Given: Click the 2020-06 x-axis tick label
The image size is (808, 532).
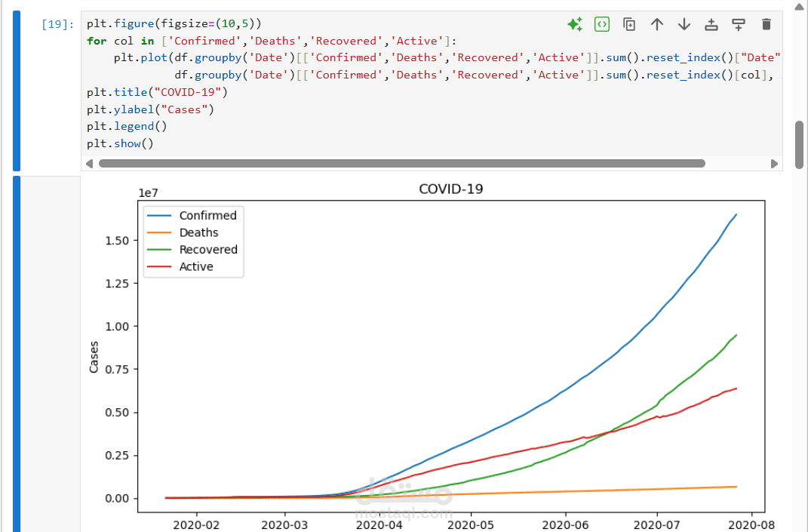Looking at the screenshot, I should pos(565,525).
